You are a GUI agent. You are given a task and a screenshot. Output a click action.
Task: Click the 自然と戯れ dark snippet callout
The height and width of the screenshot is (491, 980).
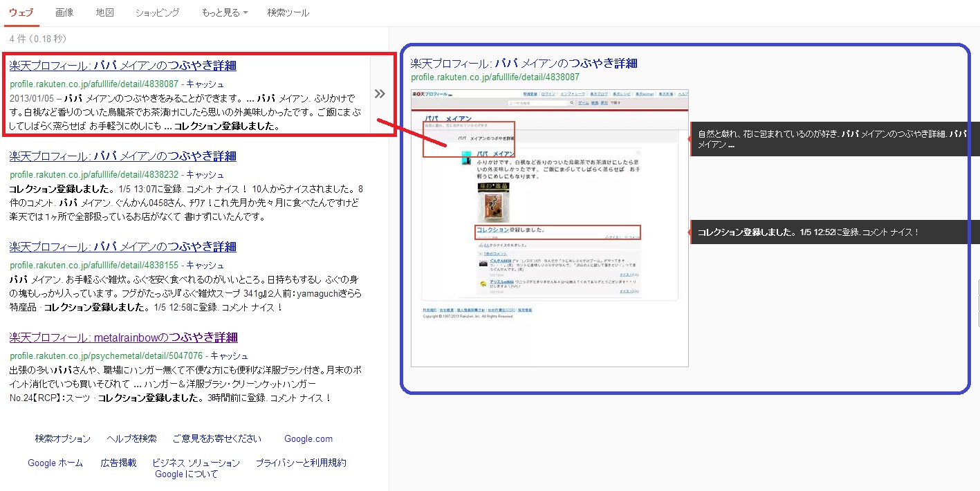coord(834,139)
